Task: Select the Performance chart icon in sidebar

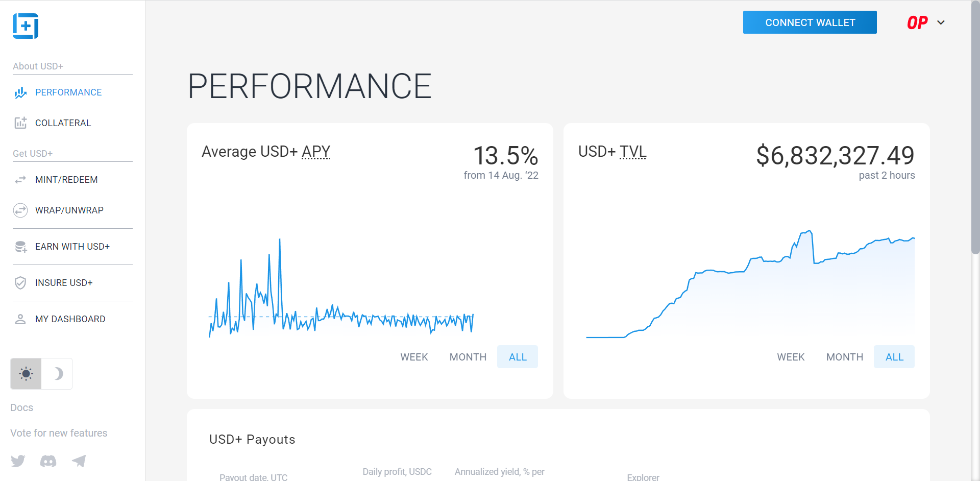Action: coord(20,92)
